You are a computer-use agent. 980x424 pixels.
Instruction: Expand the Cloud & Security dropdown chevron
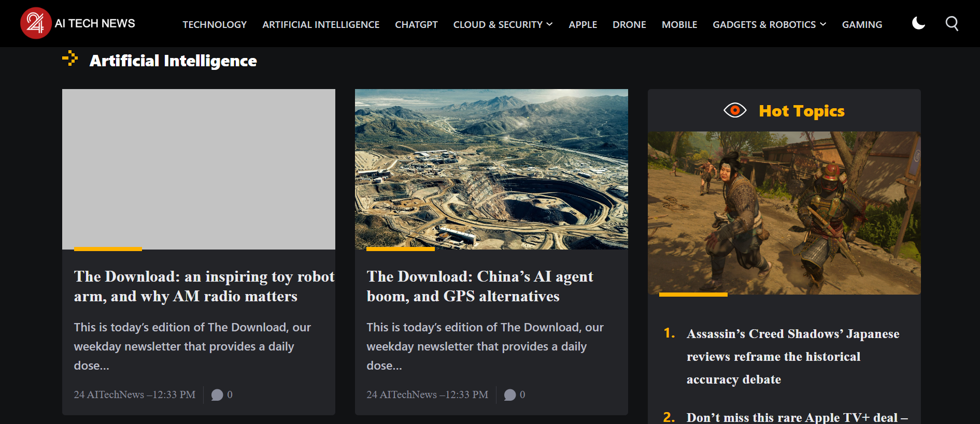coord(550,24)
